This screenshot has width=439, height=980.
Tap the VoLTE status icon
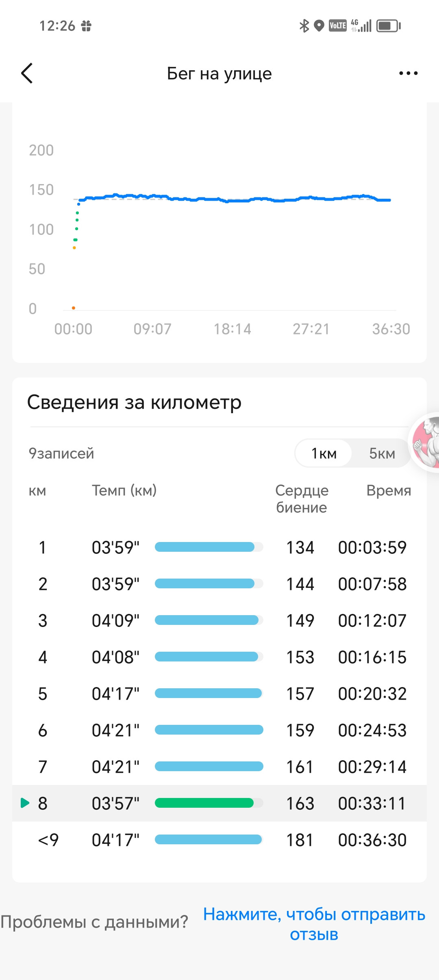338,26
